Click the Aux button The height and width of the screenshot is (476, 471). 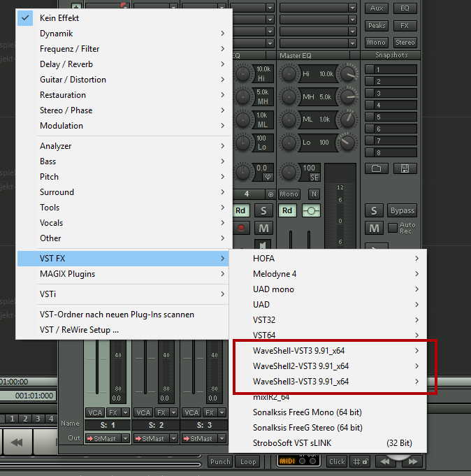click(377, 8)
